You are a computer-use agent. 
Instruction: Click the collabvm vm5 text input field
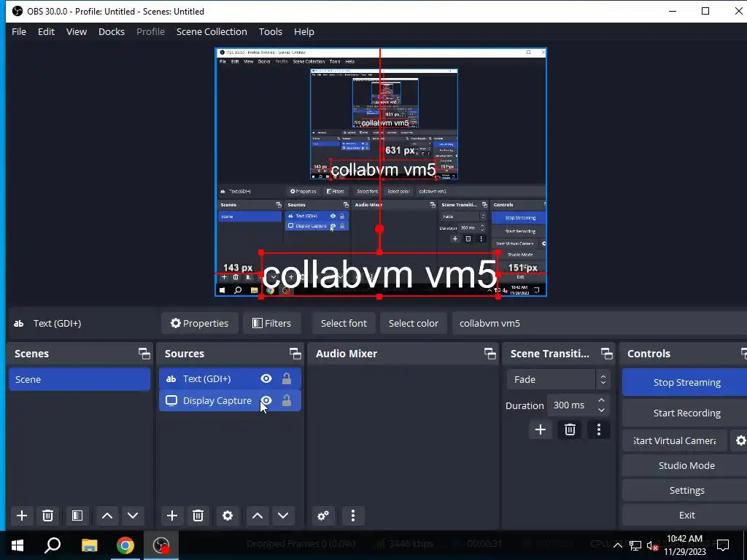point(600,323)
